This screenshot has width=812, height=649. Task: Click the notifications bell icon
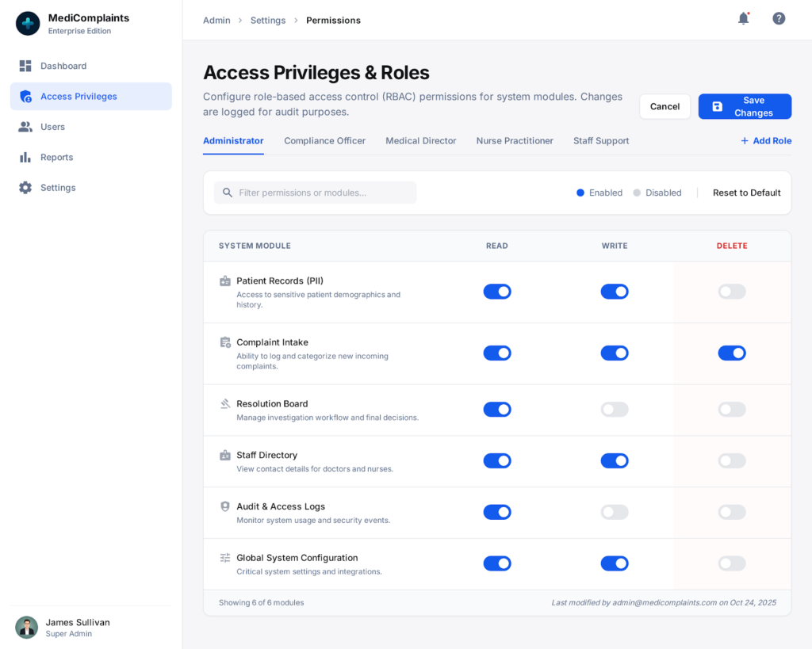tap(743, 18)
